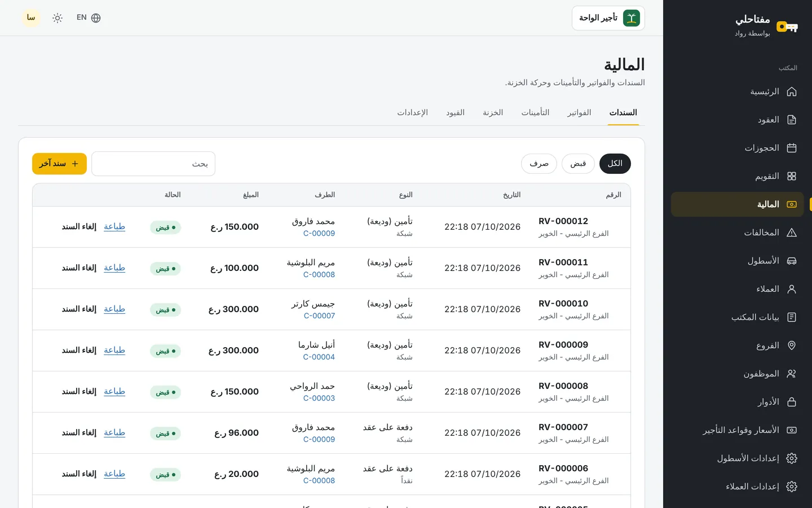Click the سند آخر add button
The height and width of the screenshot is (508, 812).
pyautogui.click(x=59, y=164)
